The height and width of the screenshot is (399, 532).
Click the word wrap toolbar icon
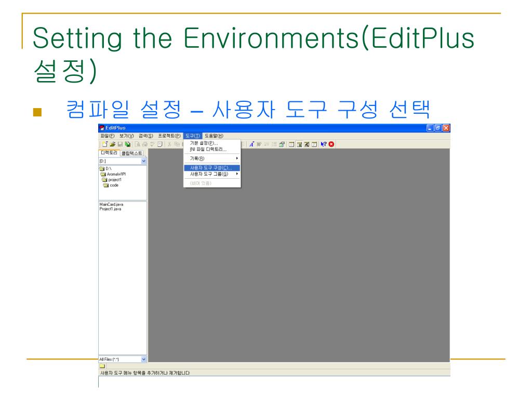(x=259, y=144)
